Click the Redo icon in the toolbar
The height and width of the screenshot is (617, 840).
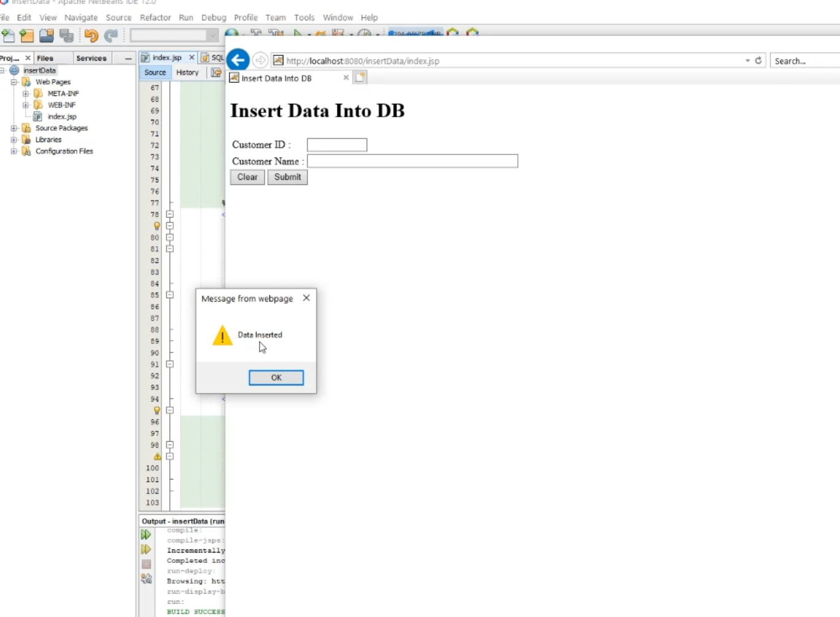coord(110,36)
